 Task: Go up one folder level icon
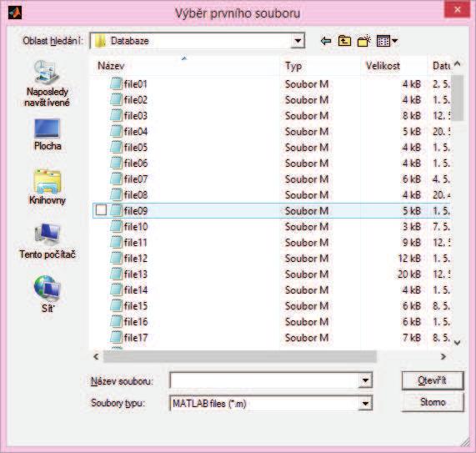[344, 41]
